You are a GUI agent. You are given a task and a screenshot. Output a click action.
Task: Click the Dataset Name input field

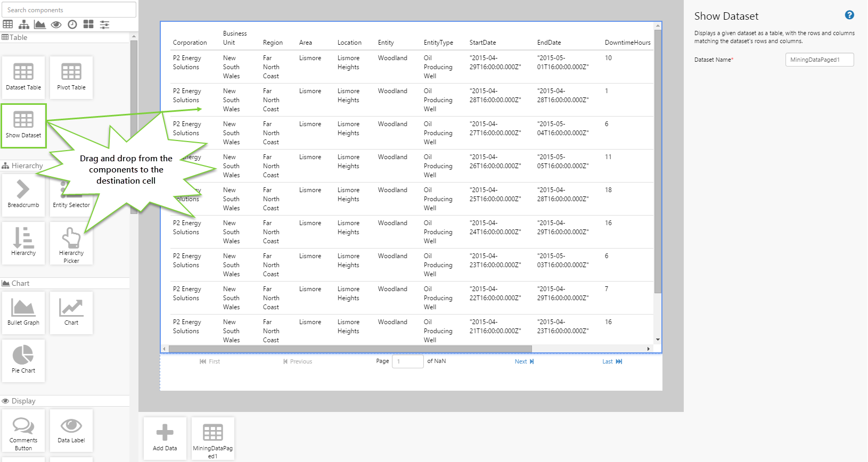pyautogui.click(x=819, y=60)
